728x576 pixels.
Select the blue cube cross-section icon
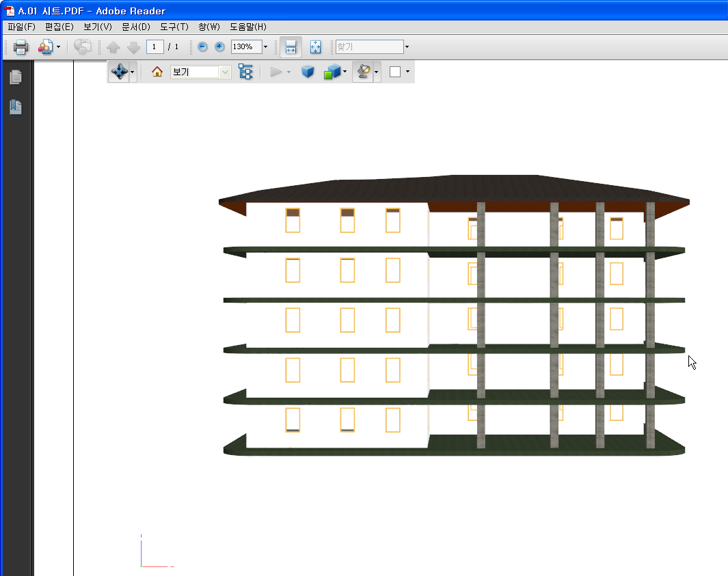(x=308, y=71)
